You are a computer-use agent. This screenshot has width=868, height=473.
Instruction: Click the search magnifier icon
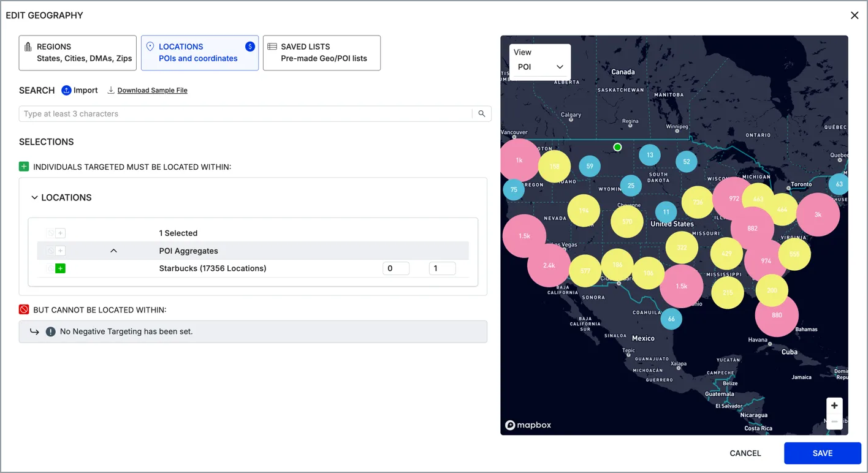tap(482, 113)
